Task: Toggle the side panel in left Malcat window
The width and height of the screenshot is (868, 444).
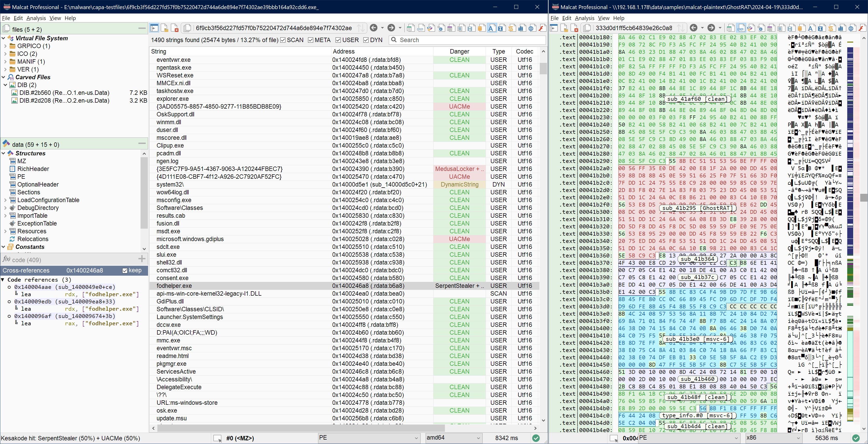Action: coord(154,28)
